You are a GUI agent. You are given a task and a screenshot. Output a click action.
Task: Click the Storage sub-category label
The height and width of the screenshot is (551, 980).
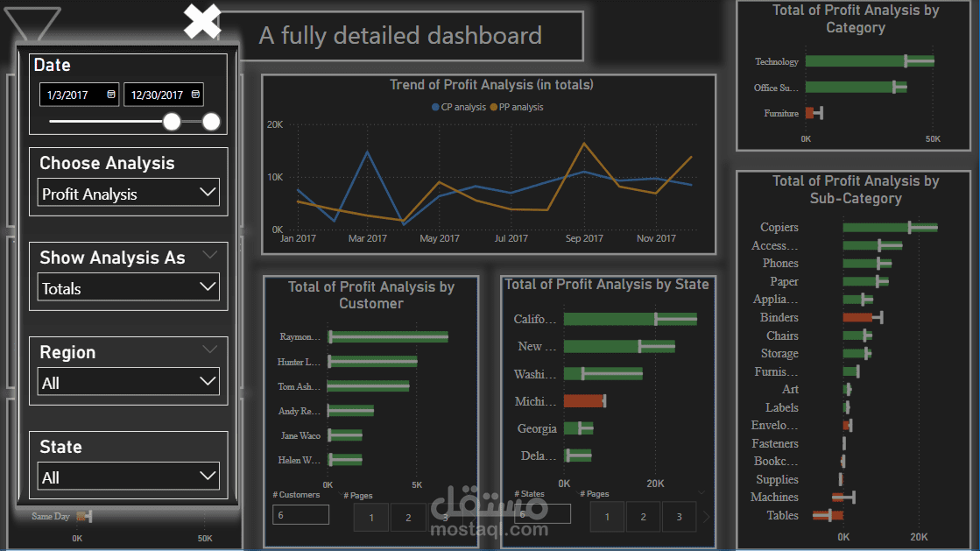pyautogui.click(x=779, y=353)
